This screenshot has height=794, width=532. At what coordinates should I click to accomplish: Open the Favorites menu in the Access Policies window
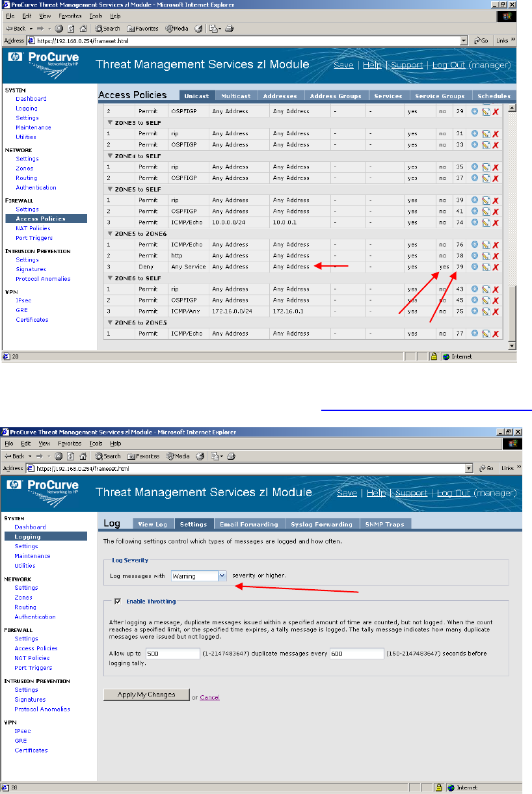coord(70,15)
